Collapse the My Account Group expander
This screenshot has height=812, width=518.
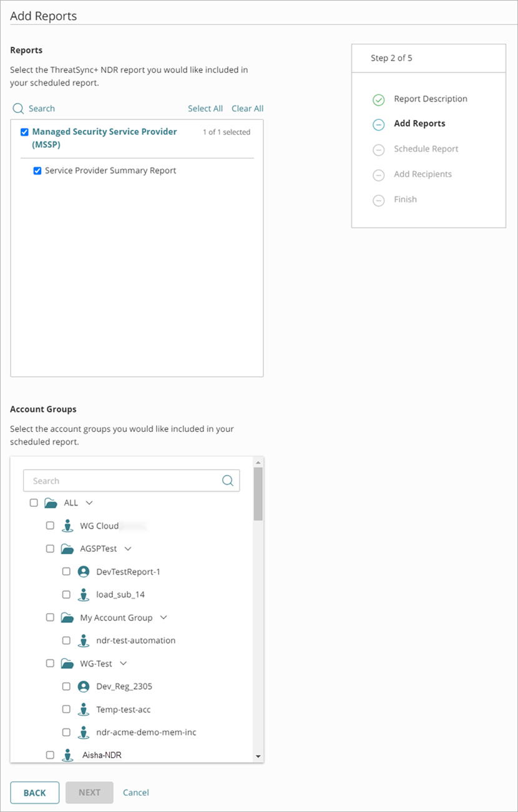tap(163, 617)
